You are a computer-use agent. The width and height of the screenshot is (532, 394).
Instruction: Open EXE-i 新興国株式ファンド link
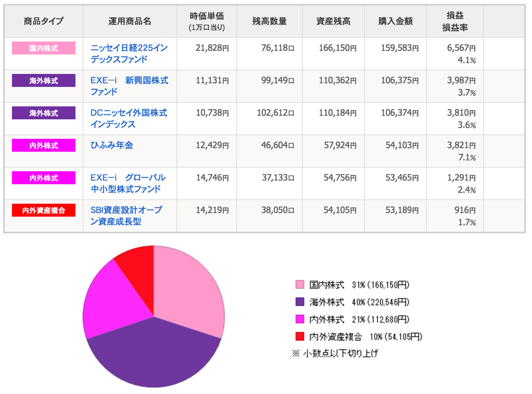[x=129, y=86]
